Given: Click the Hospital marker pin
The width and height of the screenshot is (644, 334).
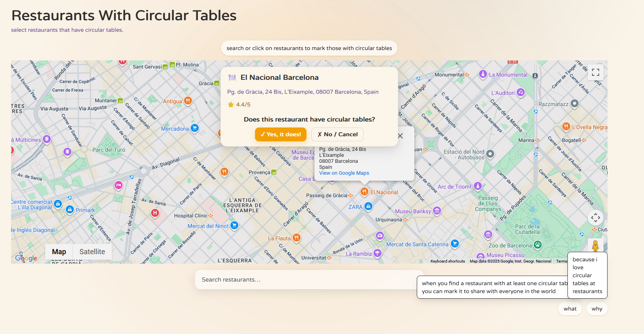Looking at the screenshot, I should tap(155, 213).
